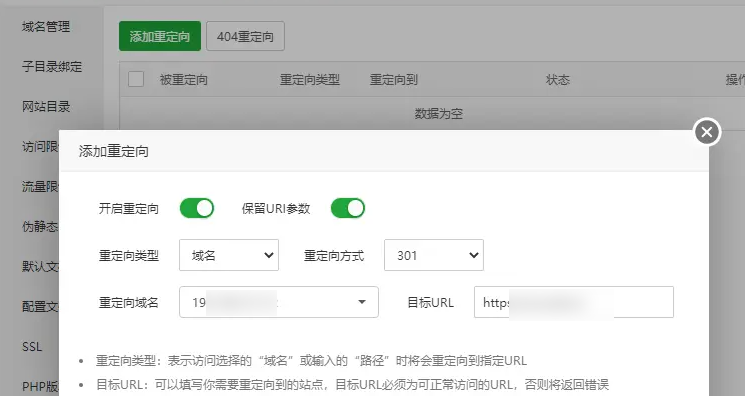Click the 目标URL input field

(574, 302)
